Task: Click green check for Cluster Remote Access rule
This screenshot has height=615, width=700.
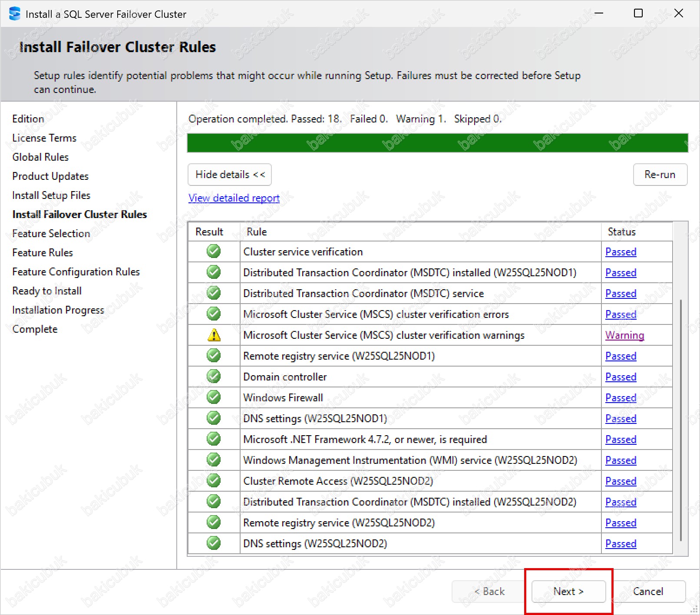Action: tap(214, 481)
